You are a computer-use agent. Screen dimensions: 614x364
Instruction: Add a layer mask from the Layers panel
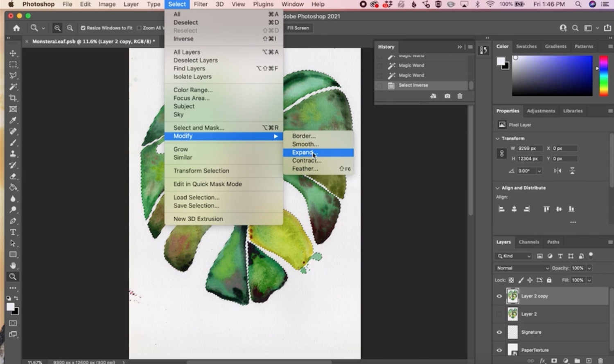point(554,361)
